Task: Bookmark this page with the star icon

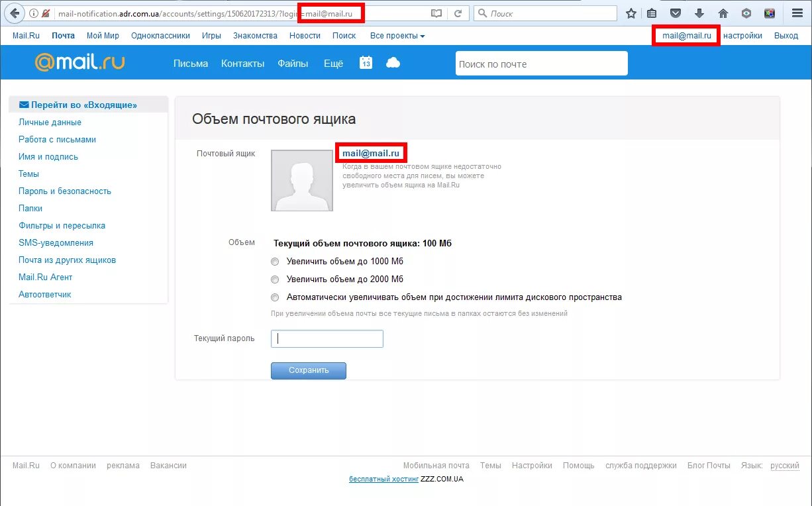Action: tap(631, 13)
